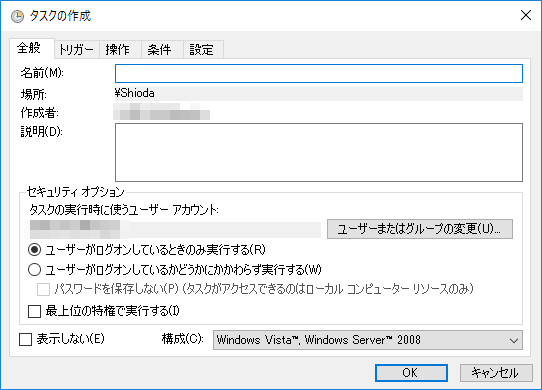The height and width of the screenshot is (390, 542).
Task: Close the タスクの作成 dialog
Action: click(x=526, y=15)
